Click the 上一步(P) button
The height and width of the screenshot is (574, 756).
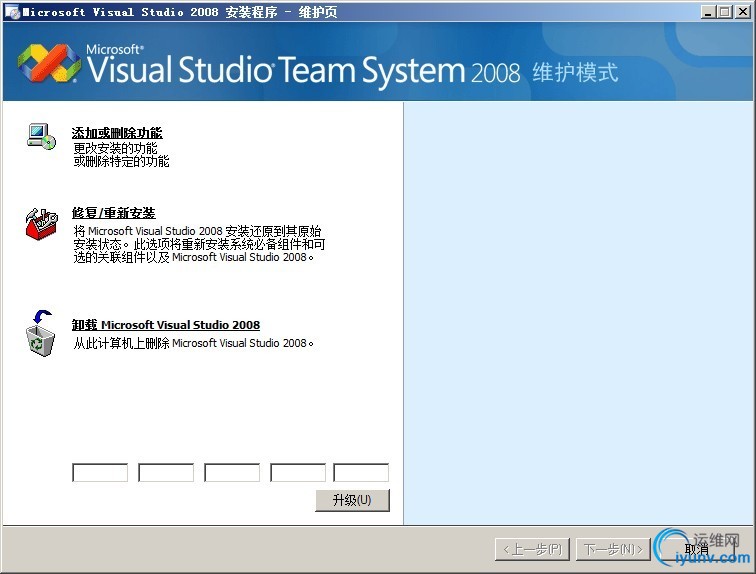click(532, 549)
